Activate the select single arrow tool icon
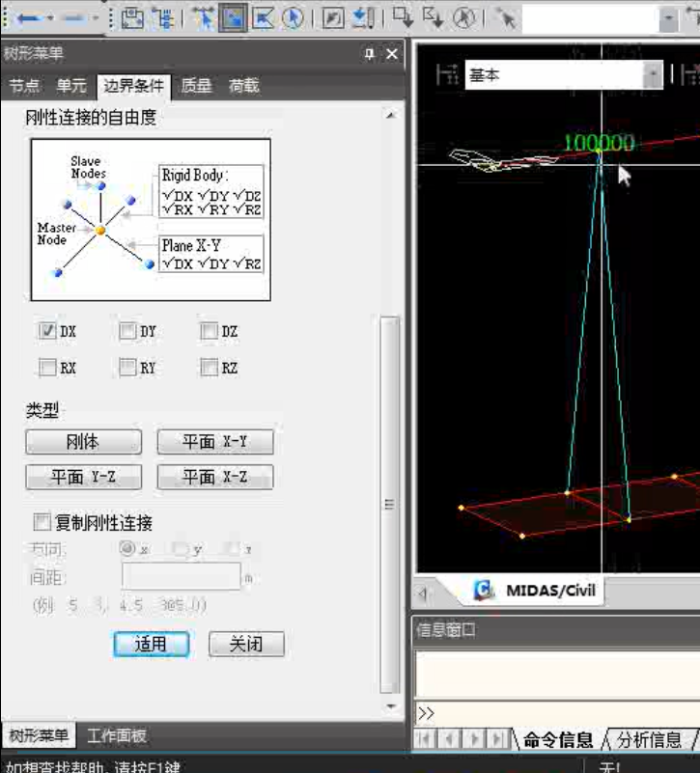The width and height of the screenshot is (700, 773). tap(204, 17)
